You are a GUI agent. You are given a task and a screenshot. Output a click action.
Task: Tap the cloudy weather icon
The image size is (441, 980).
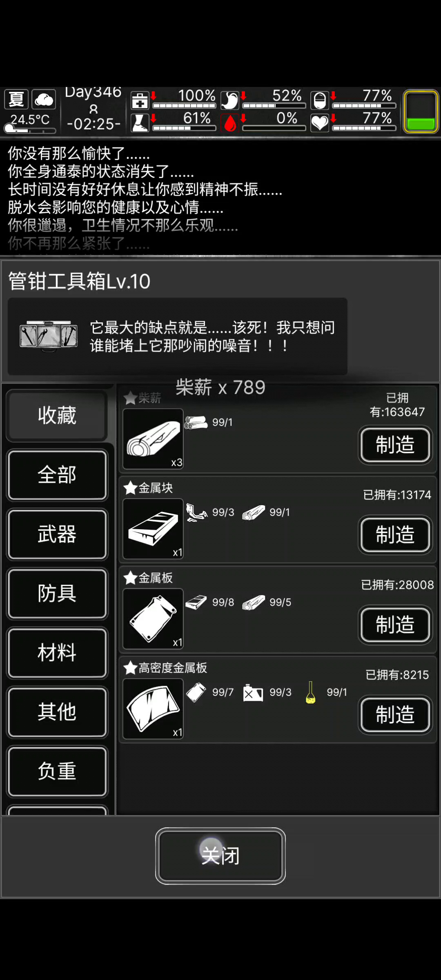[x=44, y=99]
